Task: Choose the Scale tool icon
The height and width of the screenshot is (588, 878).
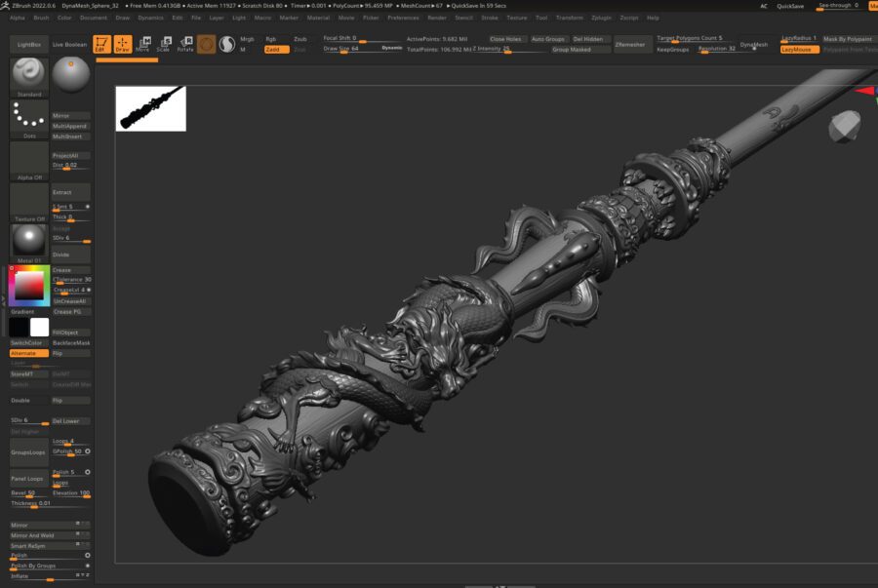Action: 164,44
